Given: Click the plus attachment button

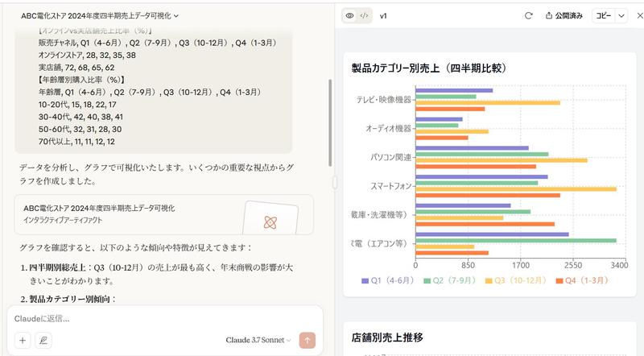Looking at the screenshot, I should pos(23,341).
